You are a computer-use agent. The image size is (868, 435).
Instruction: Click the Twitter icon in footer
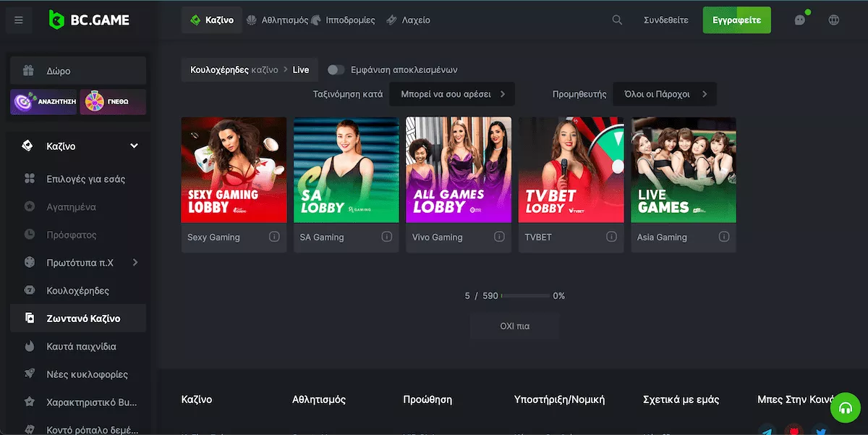[820, 431]
